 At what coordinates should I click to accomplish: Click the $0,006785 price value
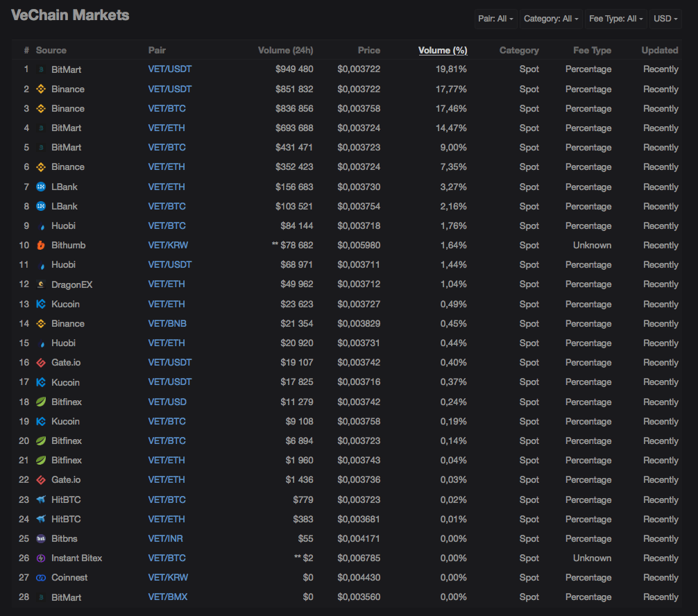(359, 558)
